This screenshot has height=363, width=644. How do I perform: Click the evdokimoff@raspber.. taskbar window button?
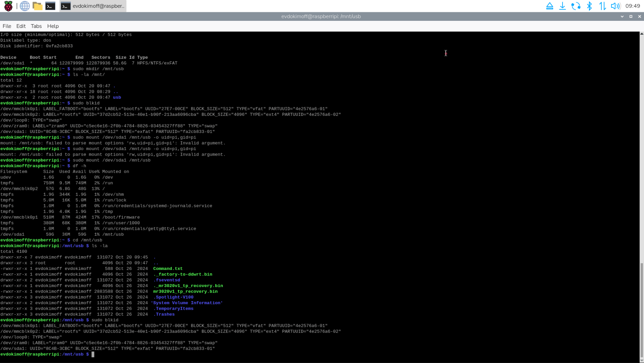pyautogui.click(x=93, y=6)
